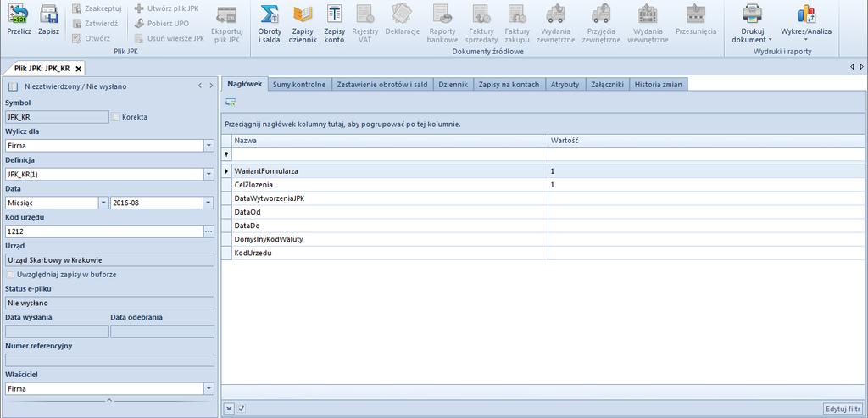The height and width of the screenshot is (418, 868).
Task: Close the Plik JPK: JPK_KR tab
Action: tap(78, 69)
